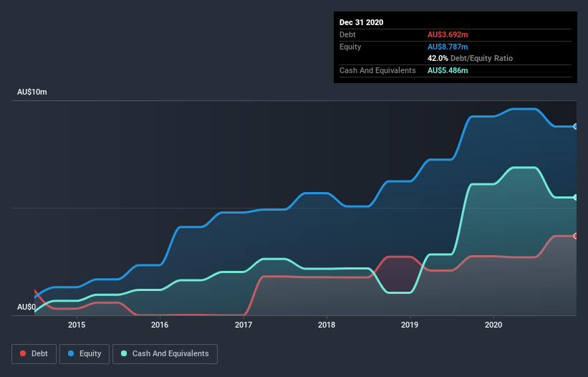Click the 2020 x-axis label
The width and height of the screenshot is (588, 377).
pos(493,325)
